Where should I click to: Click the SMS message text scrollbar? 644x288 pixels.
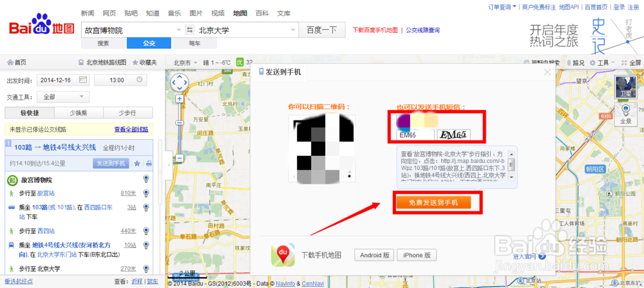[x=511, y=164]
